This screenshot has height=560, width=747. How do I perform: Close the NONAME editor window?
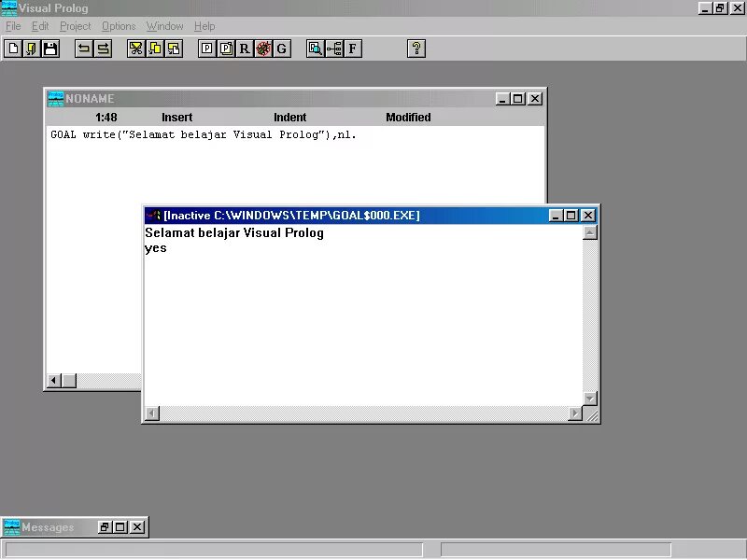(x=535, y=99)
